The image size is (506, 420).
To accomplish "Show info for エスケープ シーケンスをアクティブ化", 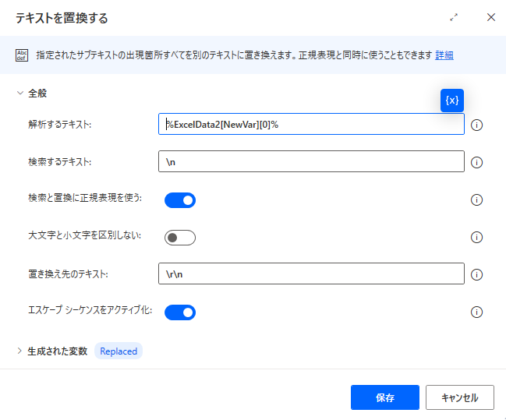I will (476, 312).
